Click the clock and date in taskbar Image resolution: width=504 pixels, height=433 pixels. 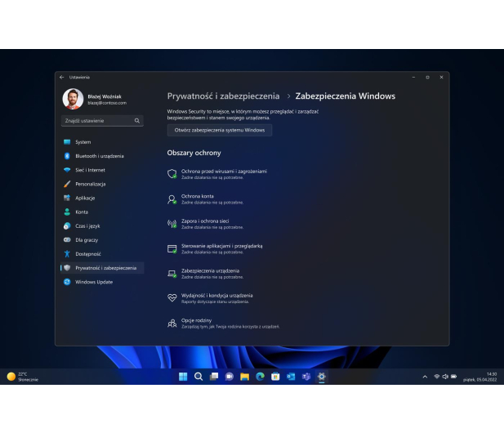point(479,377)
